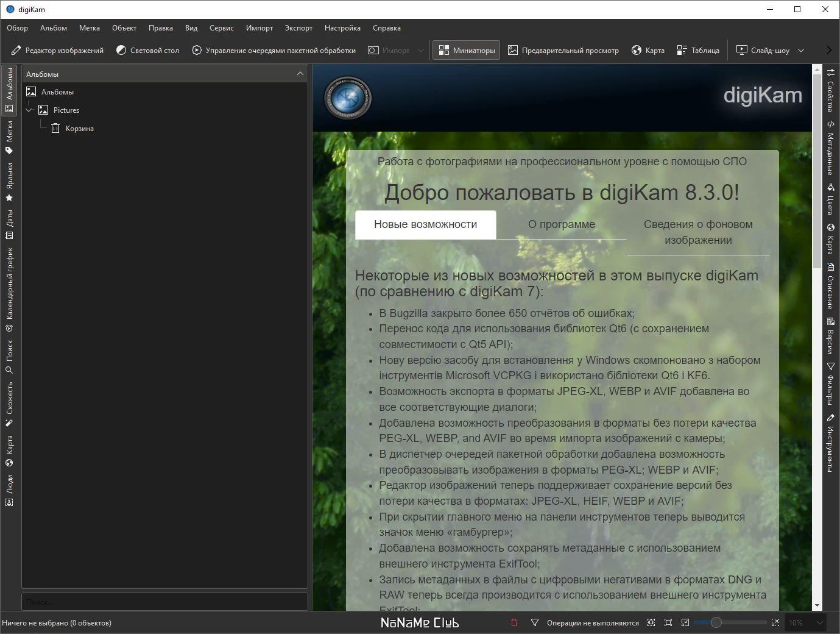Image resolution: width=840 pixels, height=634 pixels.
Task: Switch to Map view in toolbar
Action: tap(648, 51)
